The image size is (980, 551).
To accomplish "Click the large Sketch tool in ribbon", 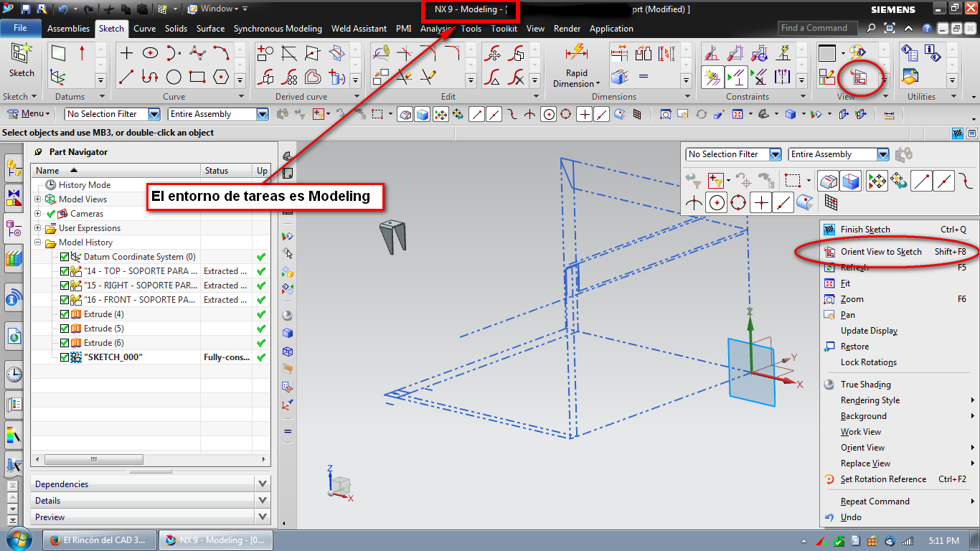I will (x=21, y=61).
